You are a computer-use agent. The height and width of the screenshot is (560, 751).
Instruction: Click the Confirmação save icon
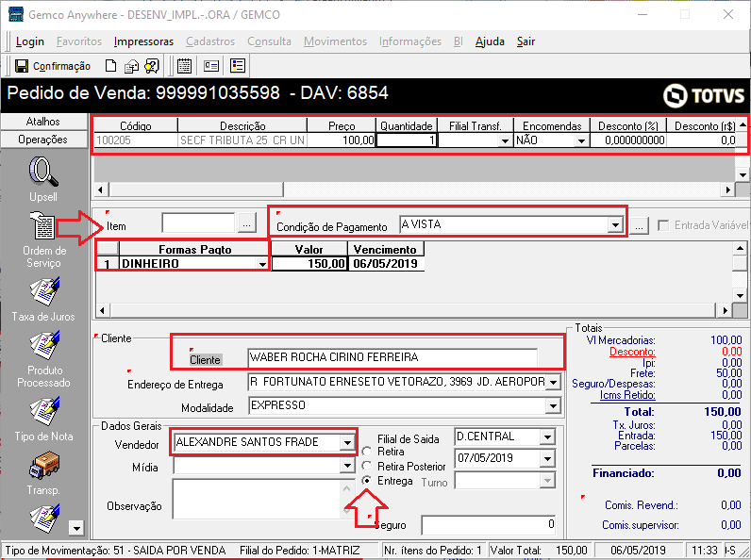[x=22, y=66]
